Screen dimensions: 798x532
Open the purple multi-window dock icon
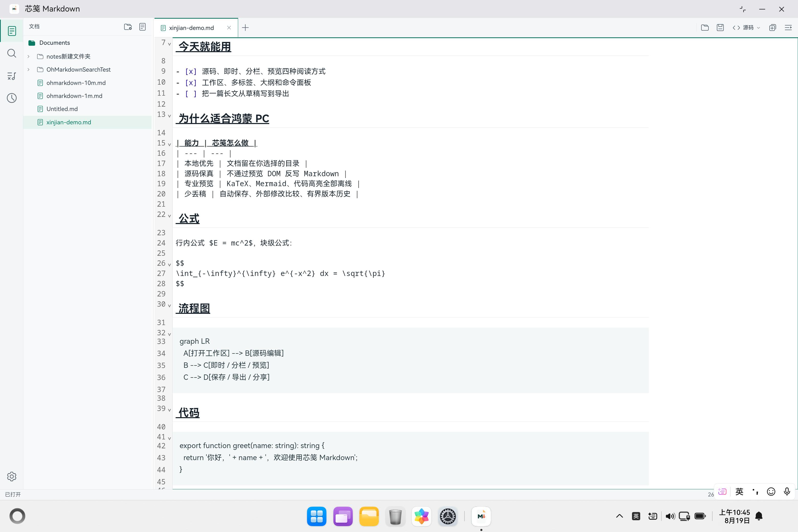(343, 516)
